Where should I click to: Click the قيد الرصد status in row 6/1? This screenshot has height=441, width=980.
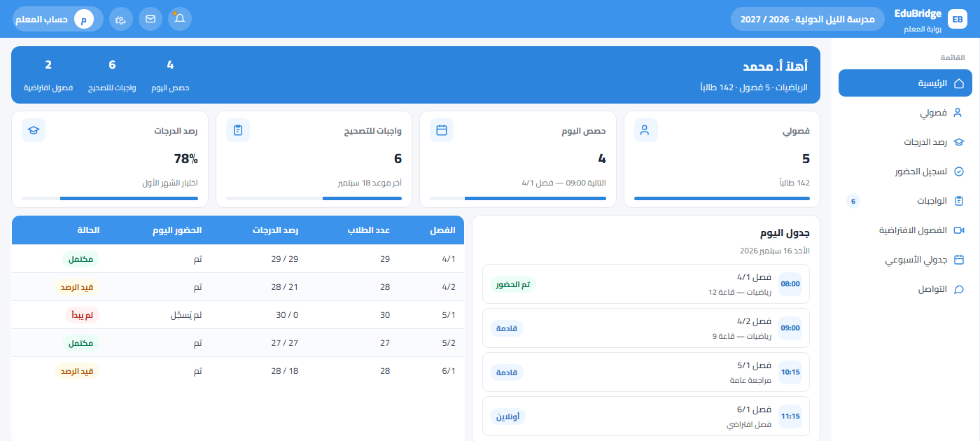77,371
